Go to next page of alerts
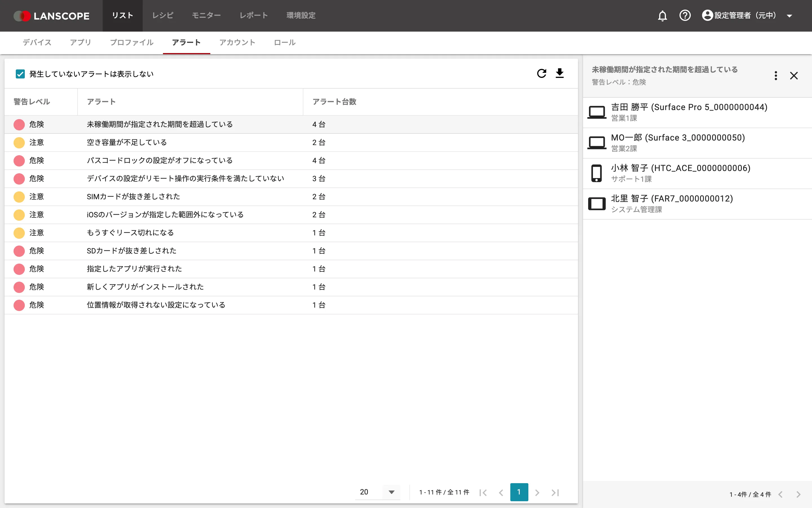Viewport: 812px width, 508px height. pyautogui.click(x=537, y=492)
